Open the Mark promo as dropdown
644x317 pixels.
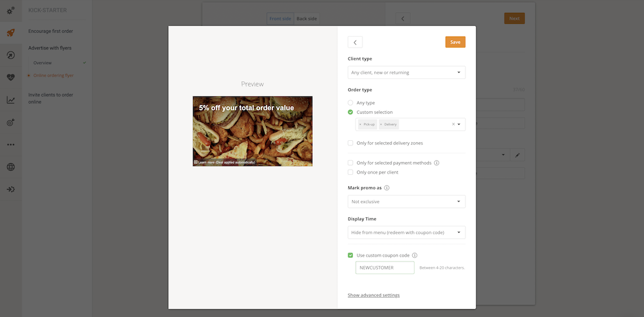[x=406, y=202]
